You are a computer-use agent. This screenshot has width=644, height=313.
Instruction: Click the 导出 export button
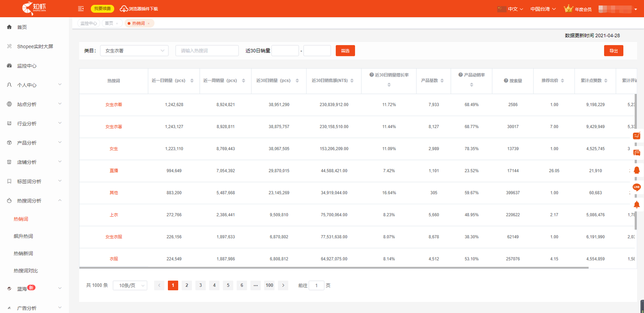[x=613, y=51]
